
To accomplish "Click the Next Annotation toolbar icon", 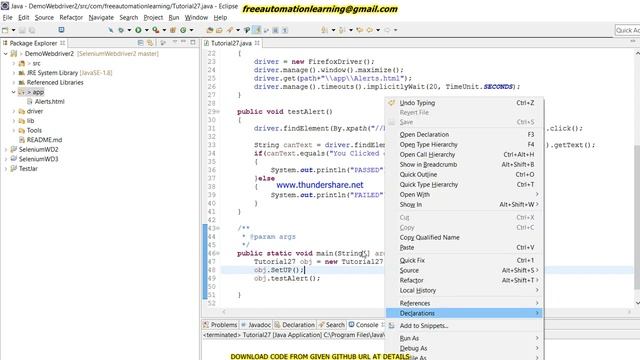I will pyautogui.click(x=324, y=30).
